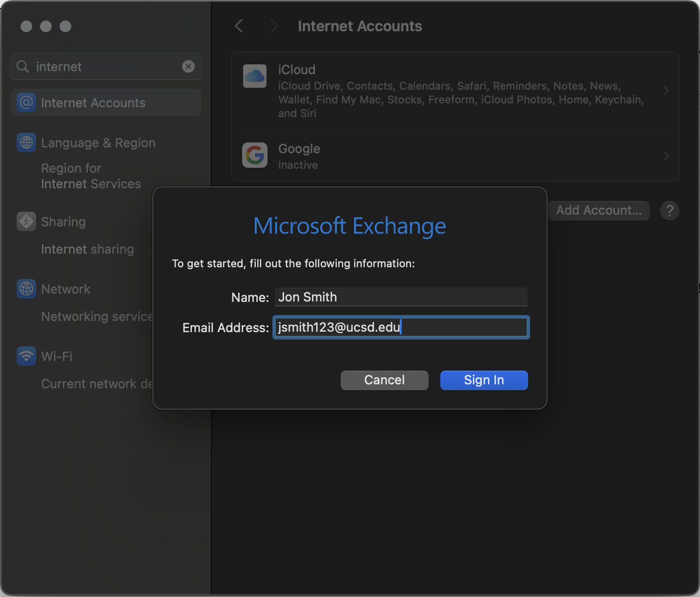This screenshot has width=700, height=597.
Task: Click the iCloud cloud icon
Action: tap(255, 76)
